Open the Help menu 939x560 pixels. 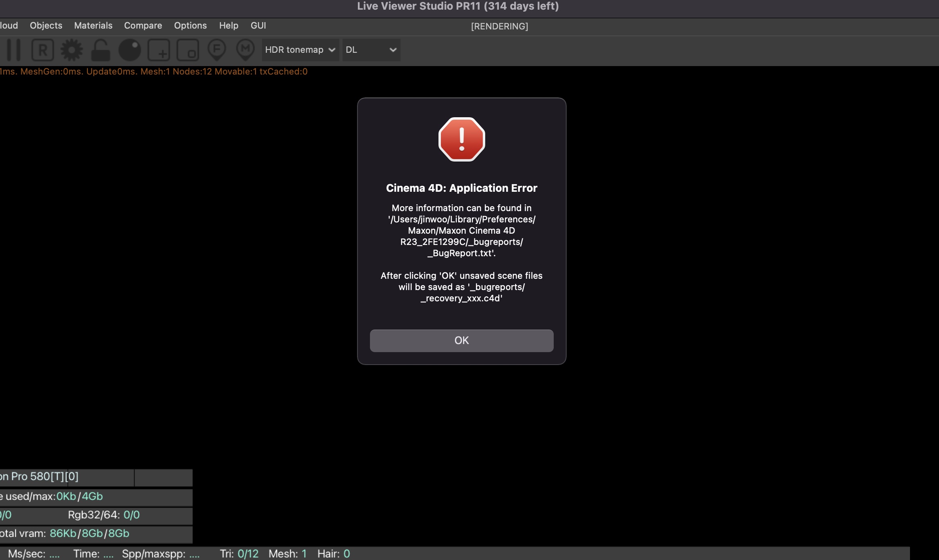(229, 25)
